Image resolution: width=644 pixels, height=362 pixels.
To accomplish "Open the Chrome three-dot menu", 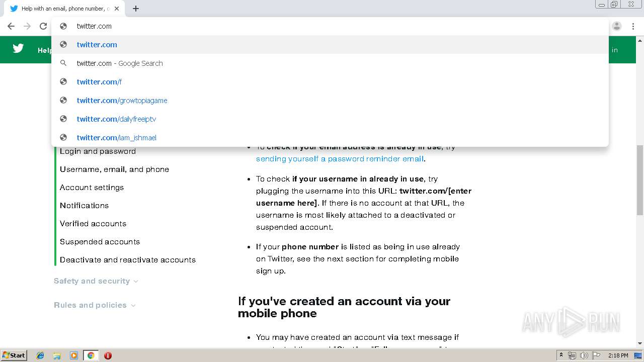I will (633, 26).
